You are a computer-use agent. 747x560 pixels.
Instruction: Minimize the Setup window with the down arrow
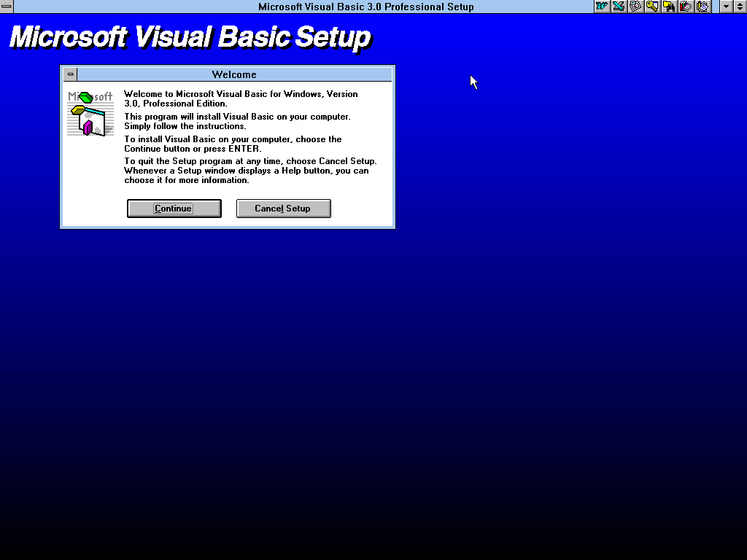coord(726,7)
